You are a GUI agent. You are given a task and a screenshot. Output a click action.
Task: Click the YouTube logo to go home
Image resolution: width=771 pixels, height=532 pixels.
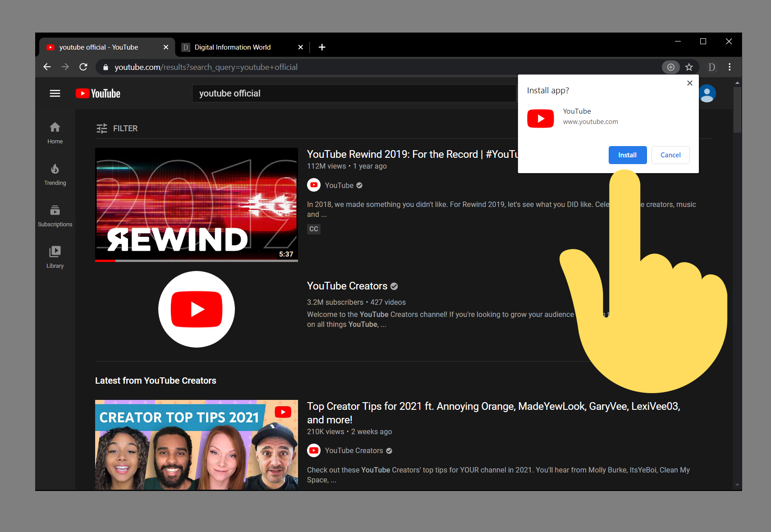[97, 93]
